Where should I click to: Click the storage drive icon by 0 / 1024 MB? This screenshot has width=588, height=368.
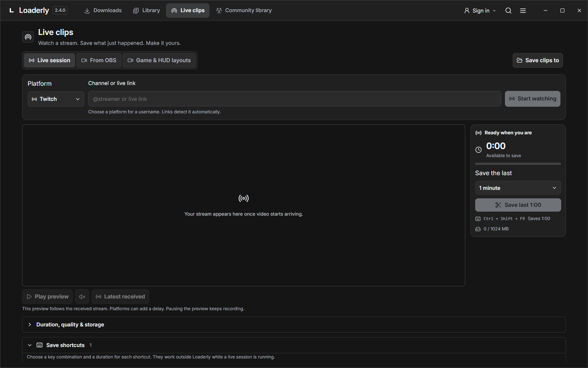pyautogui.click(x=478, y=229)
